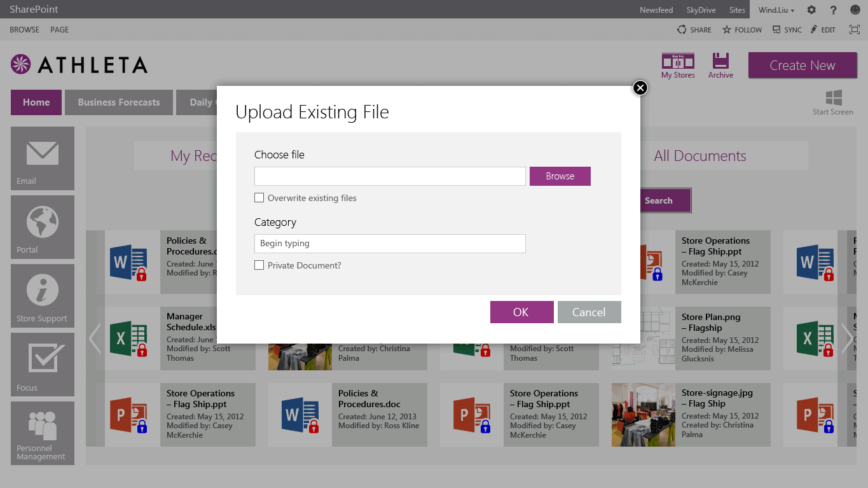Click the Create New button
This screenshot has width=868, height=488.
click(x=803, y=66)
